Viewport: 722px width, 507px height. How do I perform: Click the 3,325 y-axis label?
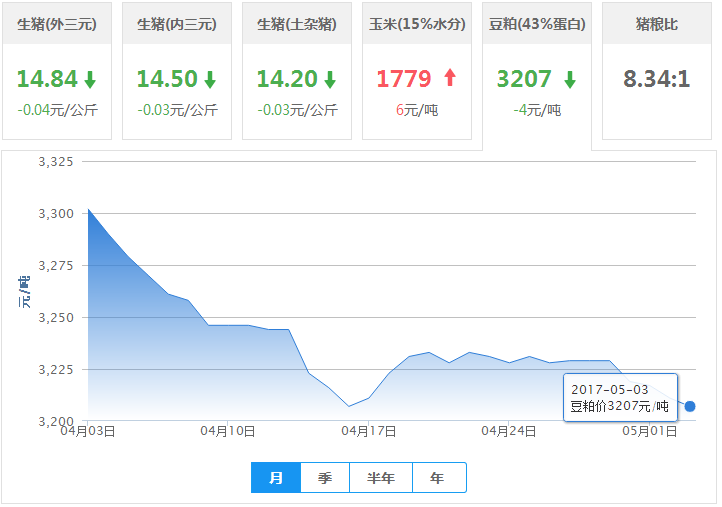click(x=56, y=162)
